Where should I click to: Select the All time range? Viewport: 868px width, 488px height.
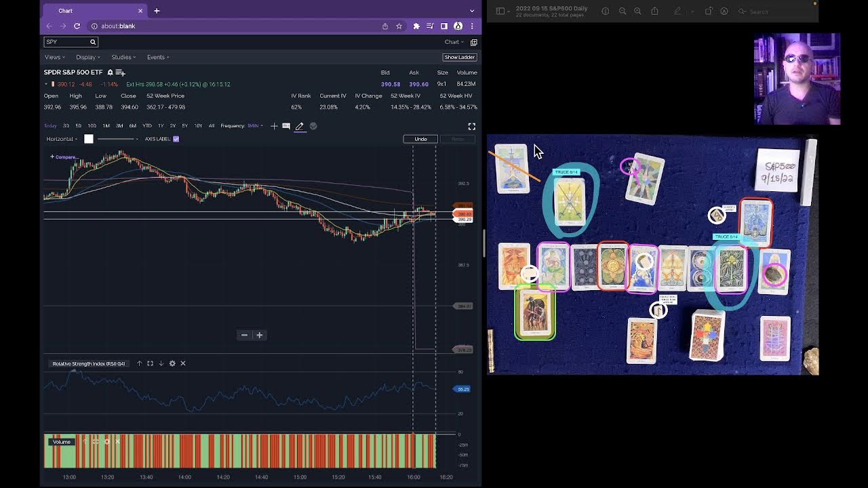tap(212, 126)
